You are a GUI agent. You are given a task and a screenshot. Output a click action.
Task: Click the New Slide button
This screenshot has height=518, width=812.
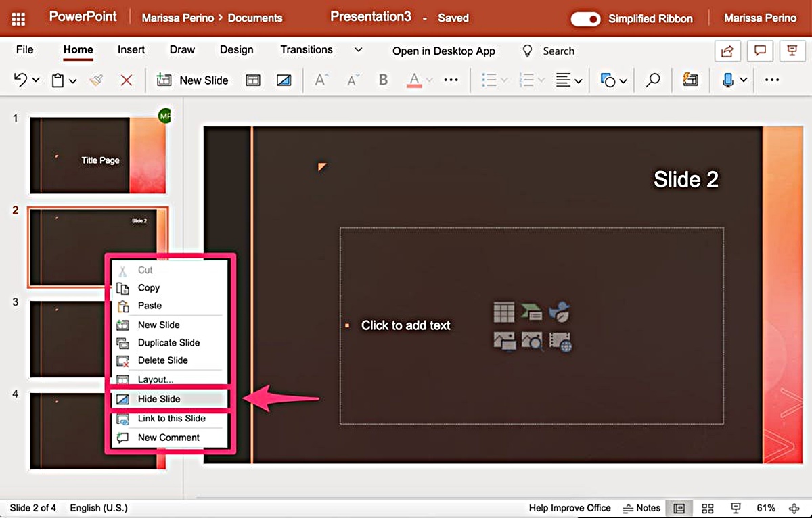point(193,80)
